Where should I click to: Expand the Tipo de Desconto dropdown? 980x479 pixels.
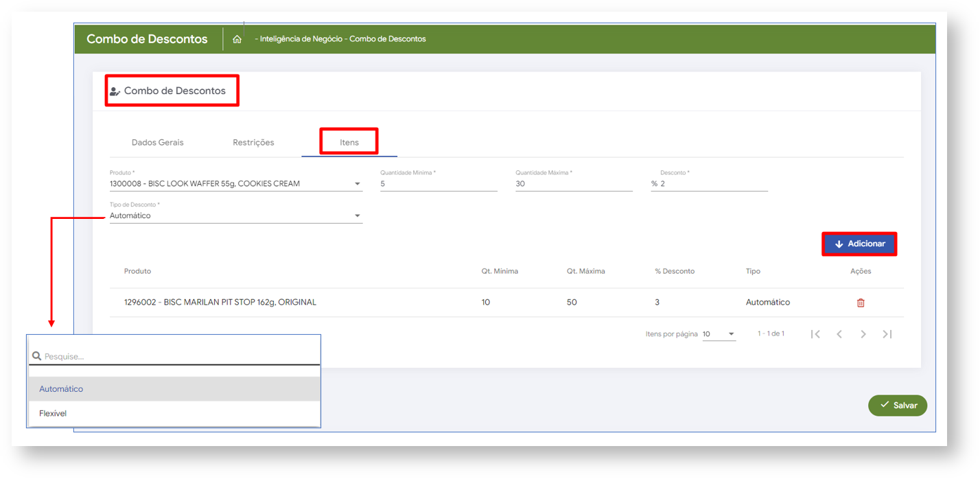pos(357,216)
